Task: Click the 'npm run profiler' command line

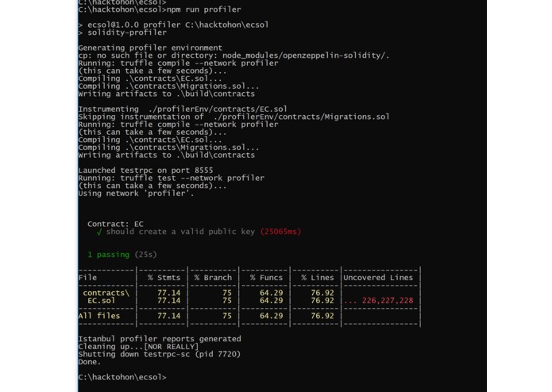Action: [x=160, y=10]
